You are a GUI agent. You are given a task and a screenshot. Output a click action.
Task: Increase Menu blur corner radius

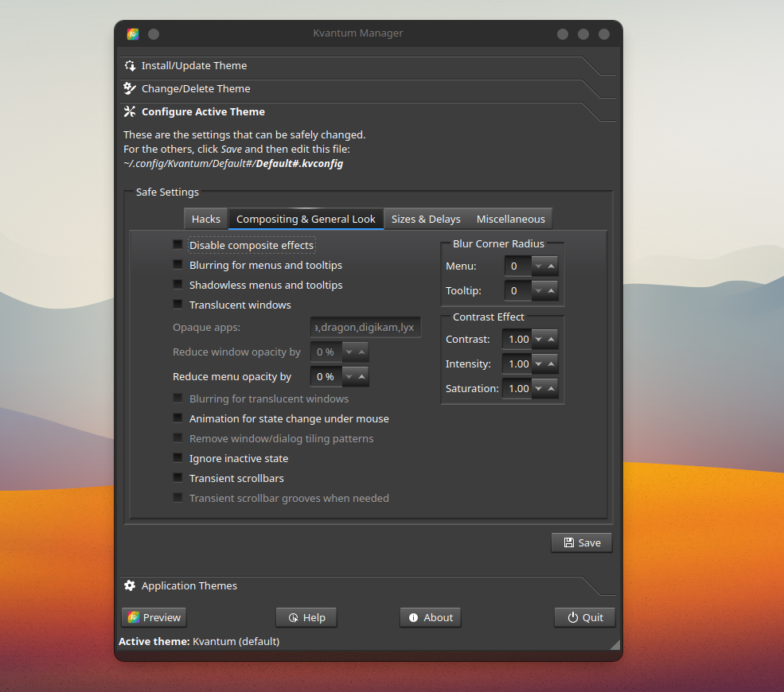551,266
